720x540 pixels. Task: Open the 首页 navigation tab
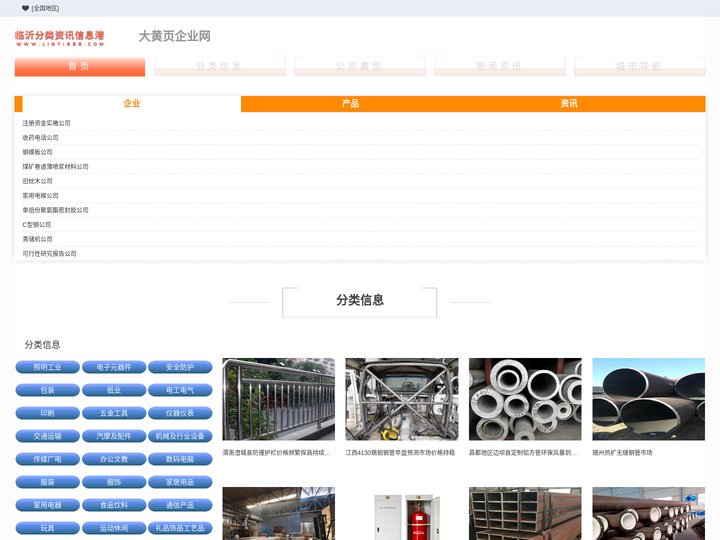point(80,67)
